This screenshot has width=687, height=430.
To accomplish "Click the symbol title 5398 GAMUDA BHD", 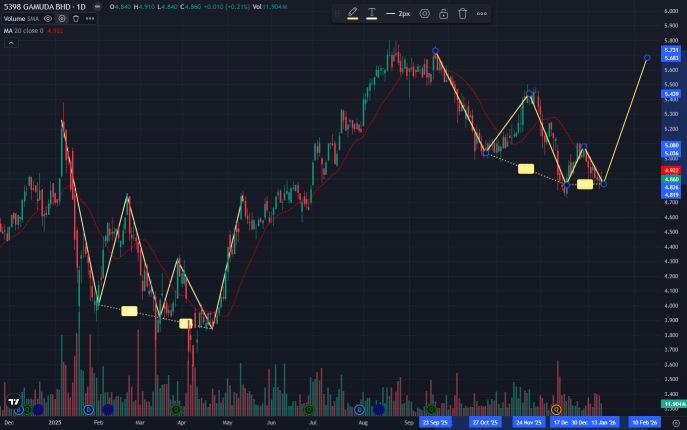I will point(38,7).
